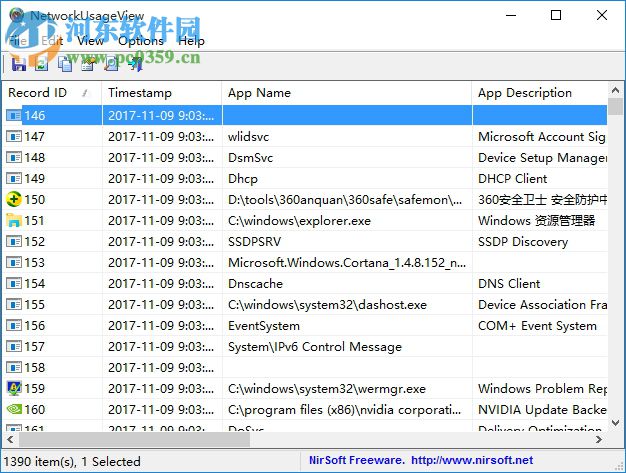The image size is (626, 473).
Task: Click the Microsoft Account Sign description cell
Action: (x=540, y=137)
